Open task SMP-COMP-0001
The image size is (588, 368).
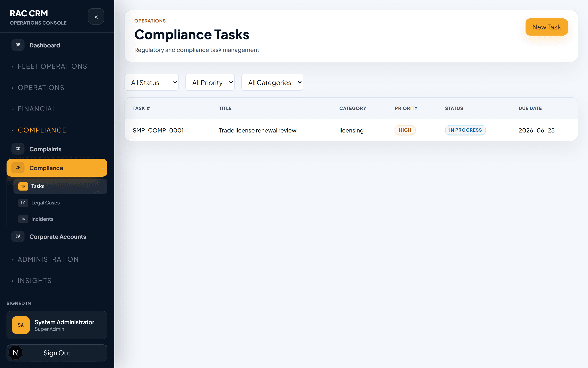(x=158, y=130)
